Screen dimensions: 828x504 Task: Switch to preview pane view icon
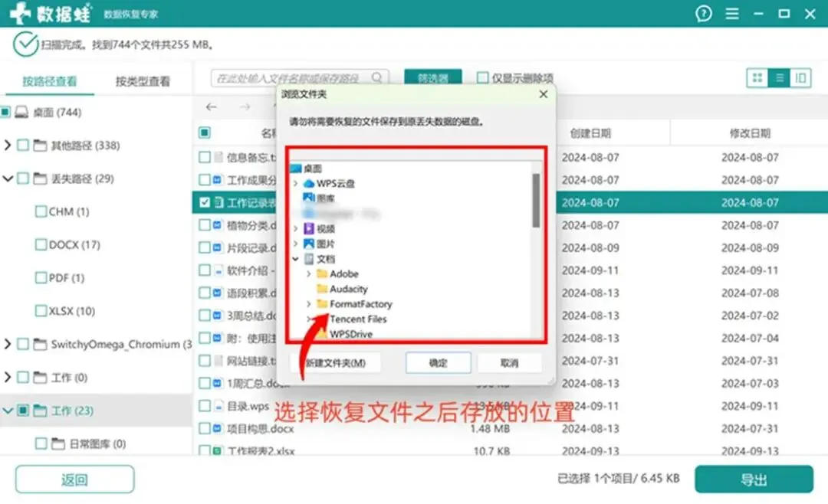pyautogui.click(x=800, y=78)
